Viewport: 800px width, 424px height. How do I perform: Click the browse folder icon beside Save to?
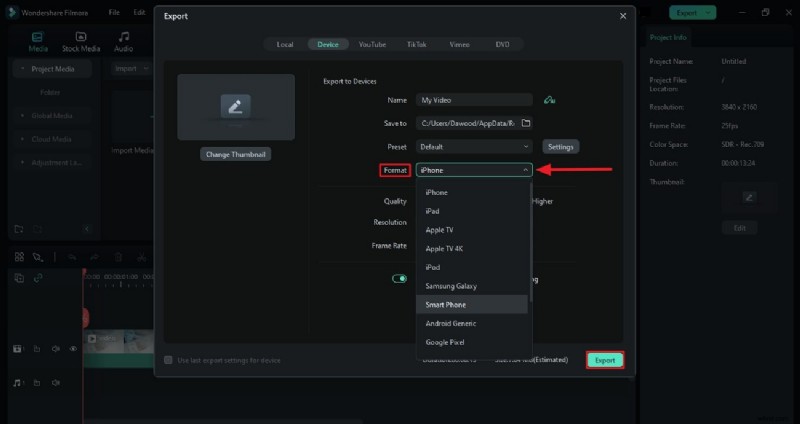tap(525, 123)
